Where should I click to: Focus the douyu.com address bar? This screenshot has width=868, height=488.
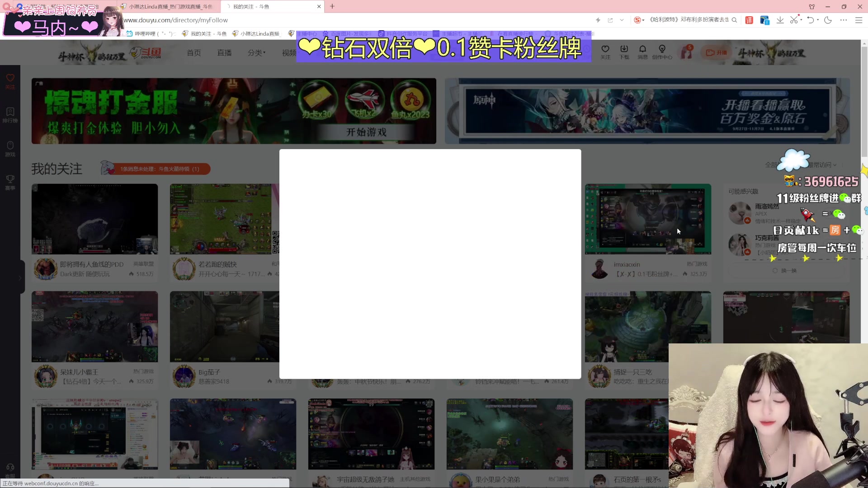(353, 20)
